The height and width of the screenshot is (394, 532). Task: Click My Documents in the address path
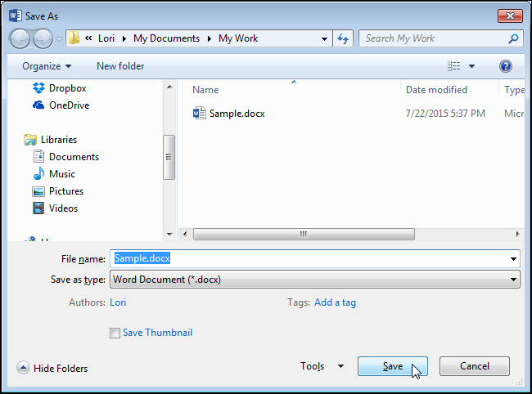point(166,38)
